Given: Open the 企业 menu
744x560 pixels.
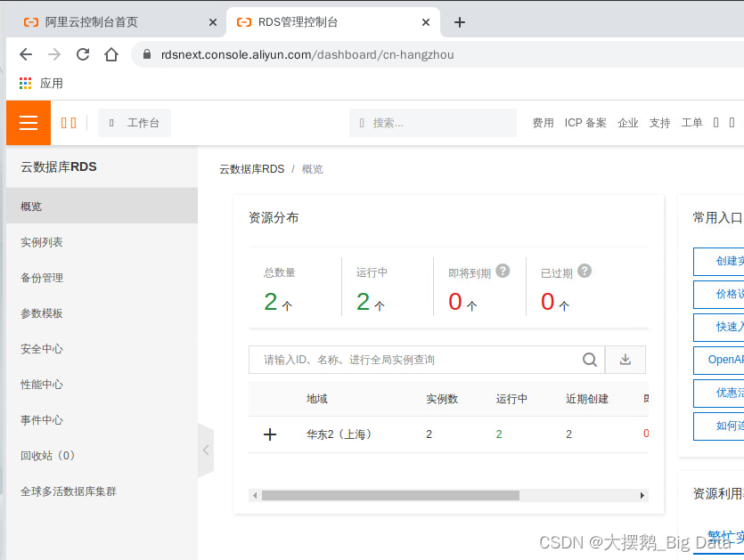Looking at the screenshot, I should [628, 123].
